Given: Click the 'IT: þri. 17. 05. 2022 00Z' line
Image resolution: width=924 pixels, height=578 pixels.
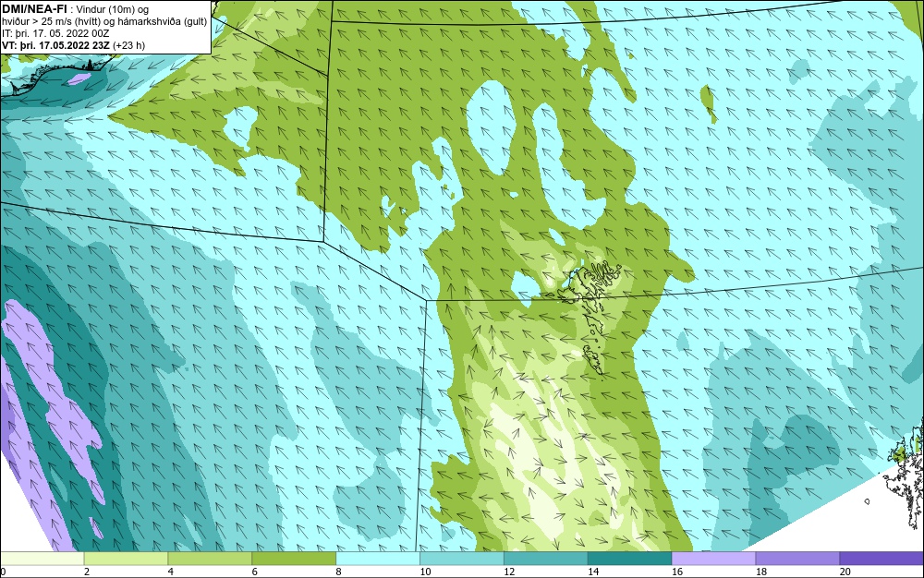Looking at the screenshot, I should click(x=55, y=33).
